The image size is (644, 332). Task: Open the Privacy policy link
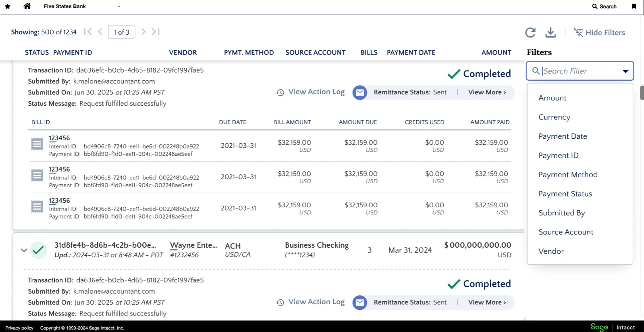point(19,328)
